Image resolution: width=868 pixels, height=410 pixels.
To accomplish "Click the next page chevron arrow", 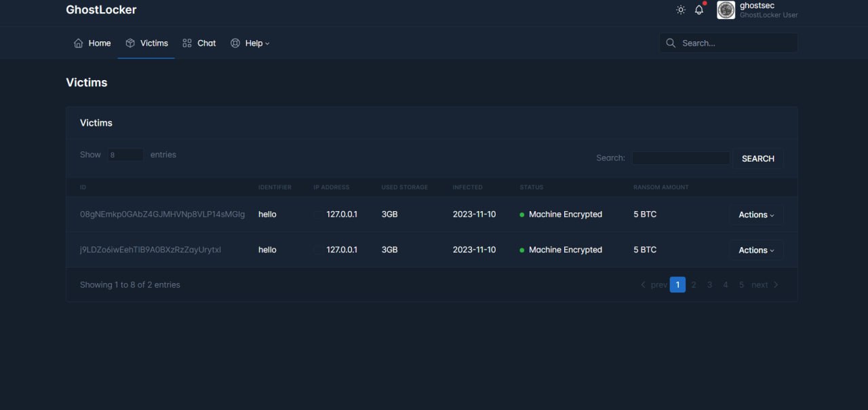I will click(776, 285).
